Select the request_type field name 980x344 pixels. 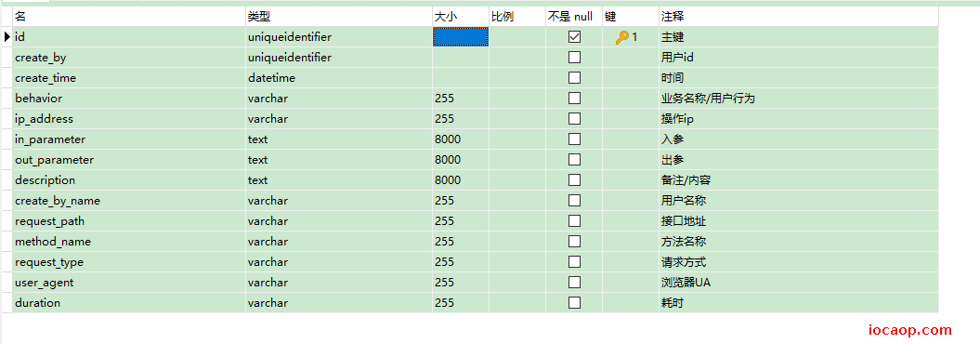pyautogui.click(x=129, y=262)
